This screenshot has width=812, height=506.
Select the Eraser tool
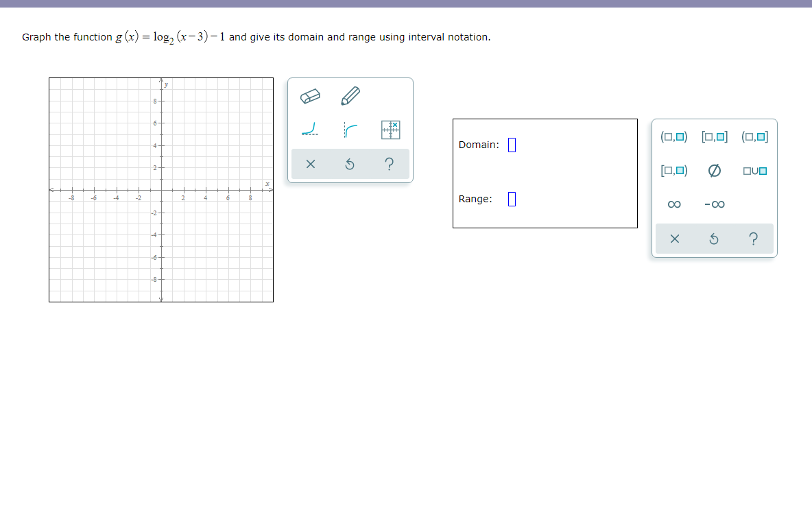[309, 96]
